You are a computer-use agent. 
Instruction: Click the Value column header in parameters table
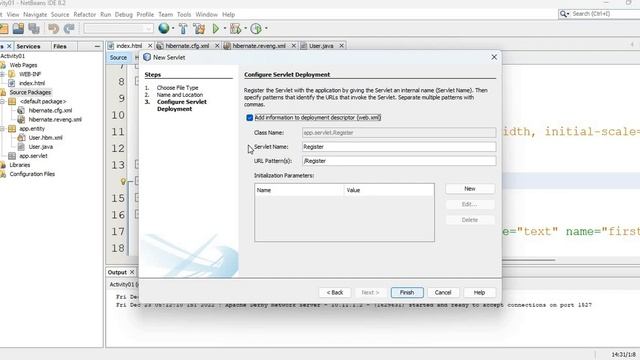point(389,190)
